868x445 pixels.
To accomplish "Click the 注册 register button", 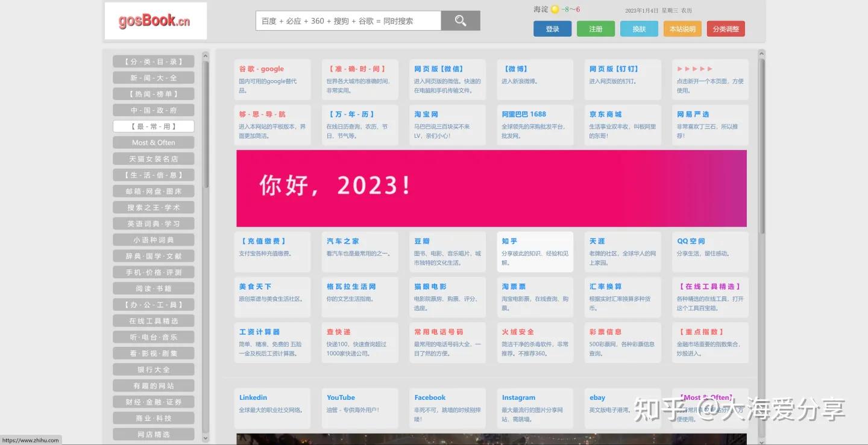I will click(596, 28).
